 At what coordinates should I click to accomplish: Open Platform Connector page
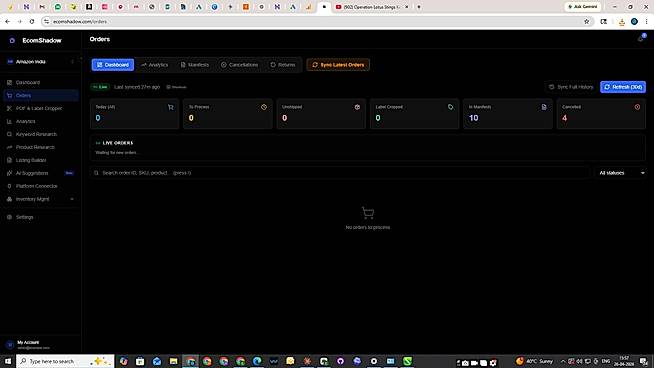pyautogui.click(x=40, y=186)
